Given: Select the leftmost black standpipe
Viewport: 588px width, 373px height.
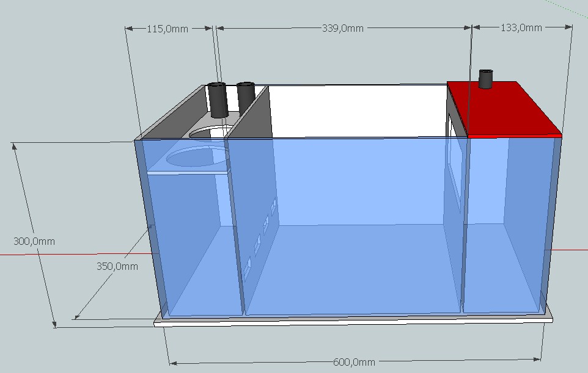Looking at the screenshot, I should (x=218, y=101).
